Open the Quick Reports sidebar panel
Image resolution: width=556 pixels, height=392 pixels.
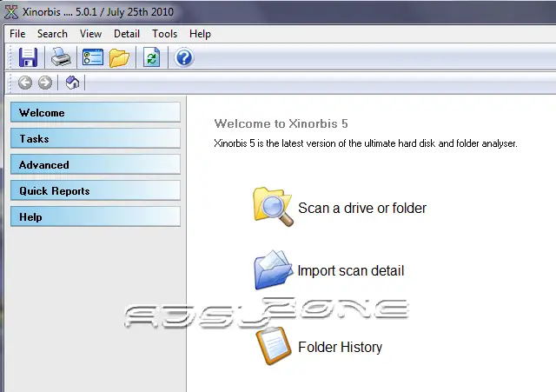tap(96, 190)
